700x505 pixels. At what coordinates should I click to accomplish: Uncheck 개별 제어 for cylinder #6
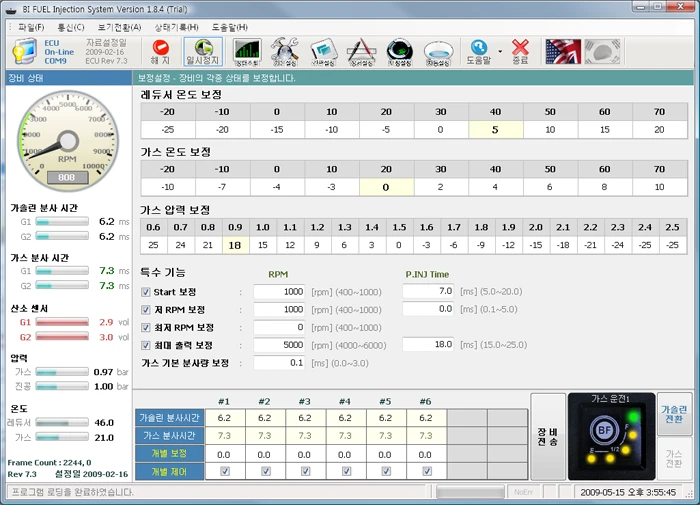tap(427, 471)
